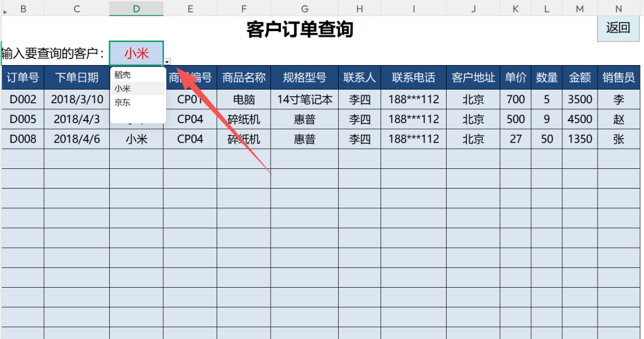Click the 订单号 header cell

tap(23, 78)
